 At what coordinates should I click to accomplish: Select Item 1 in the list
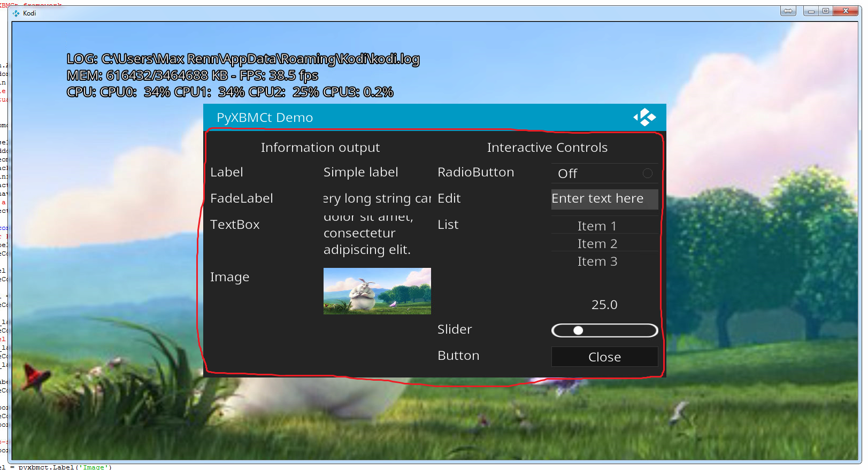point(604,226)
